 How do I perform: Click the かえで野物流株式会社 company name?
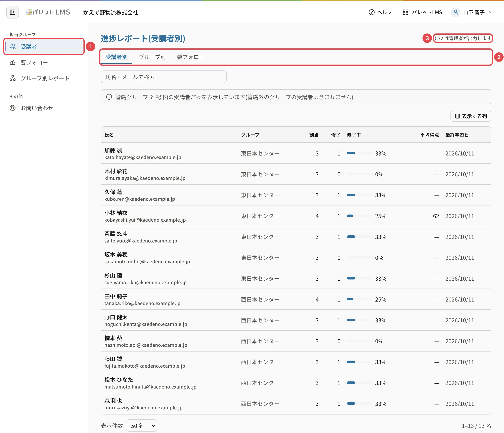point(111,12)
